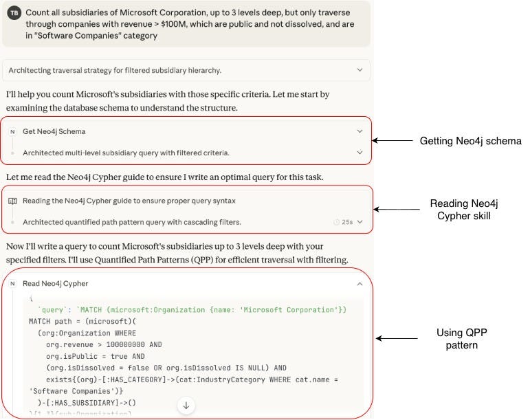Expand the Architected multi-level subsidiary query chevron
The height and width of the screenshot is (420, 530).
click(x=359, y=153)
